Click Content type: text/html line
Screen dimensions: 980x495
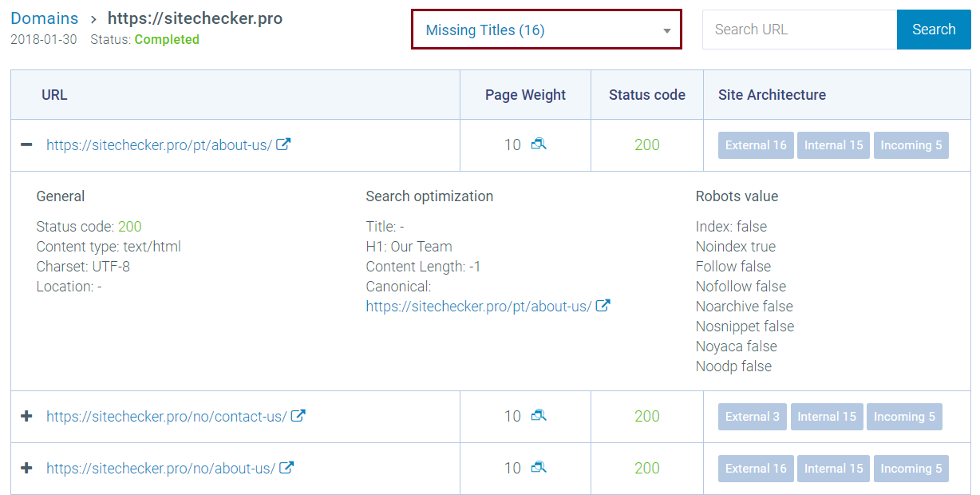[x=109, y=247]
